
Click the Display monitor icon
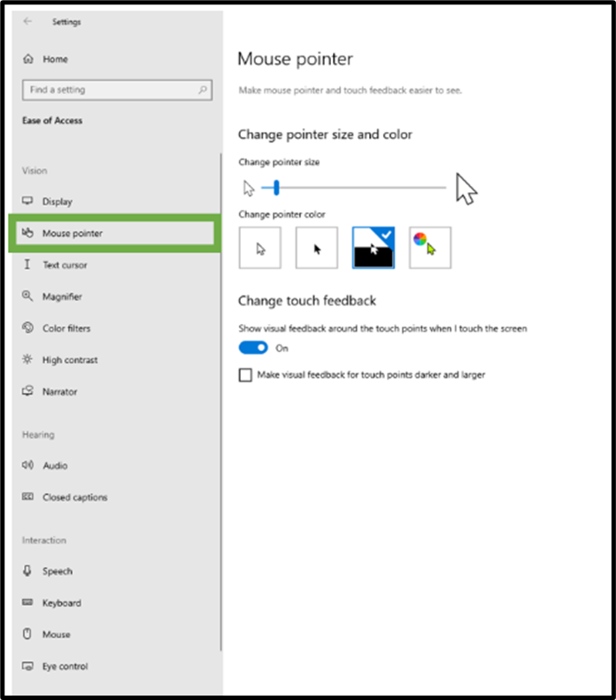27,201
